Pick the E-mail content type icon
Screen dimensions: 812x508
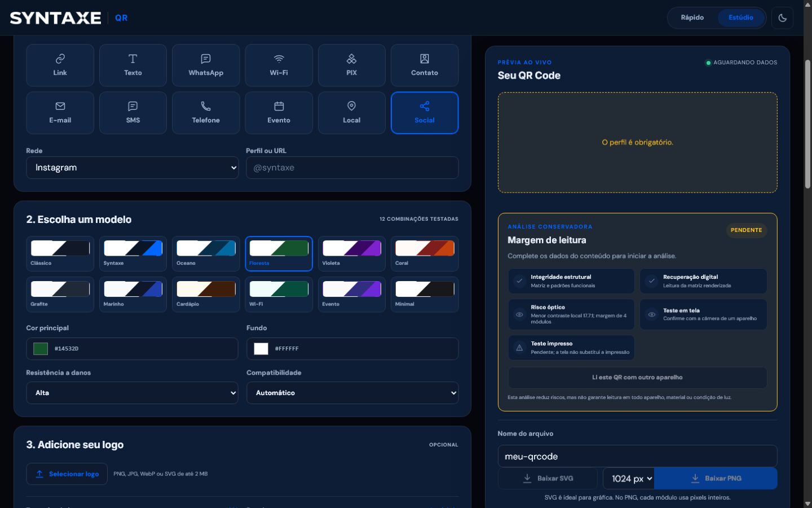pos(60,106)
